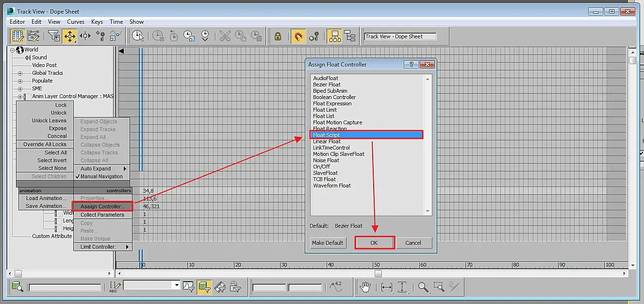Click Save Animation menu entry

[46, 206]
